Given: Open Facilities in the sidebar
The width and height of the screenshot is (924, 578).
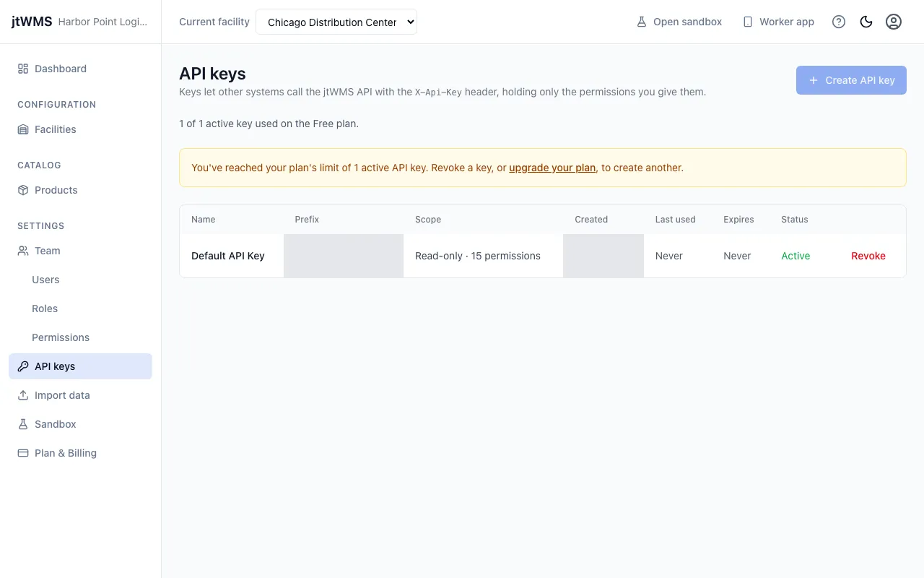Looking at the screenshot, I should (81, 129).
